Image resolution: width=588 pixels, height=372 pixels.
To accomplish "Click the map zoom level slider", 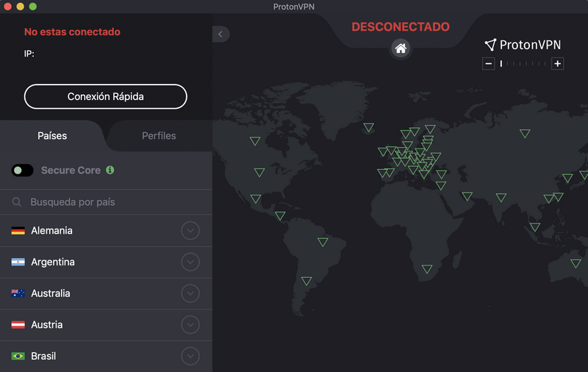I will coord(523,64).
